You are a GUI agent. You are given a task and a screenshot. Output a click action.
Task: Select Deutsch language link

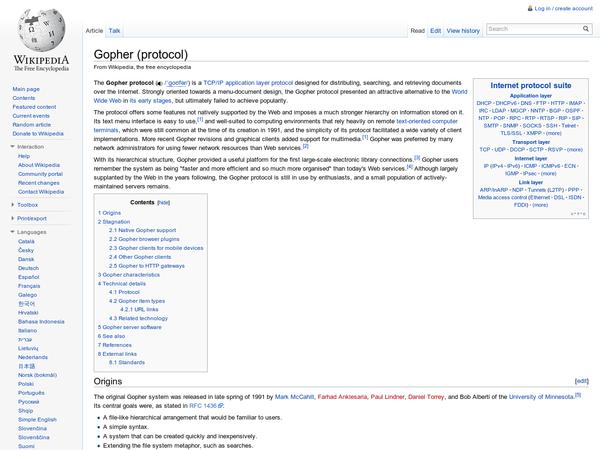(x=28, y=268)
